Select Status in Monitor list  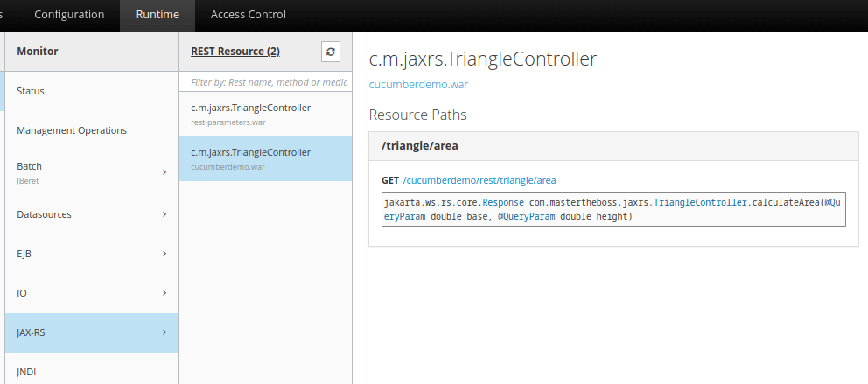coord(92,91)
